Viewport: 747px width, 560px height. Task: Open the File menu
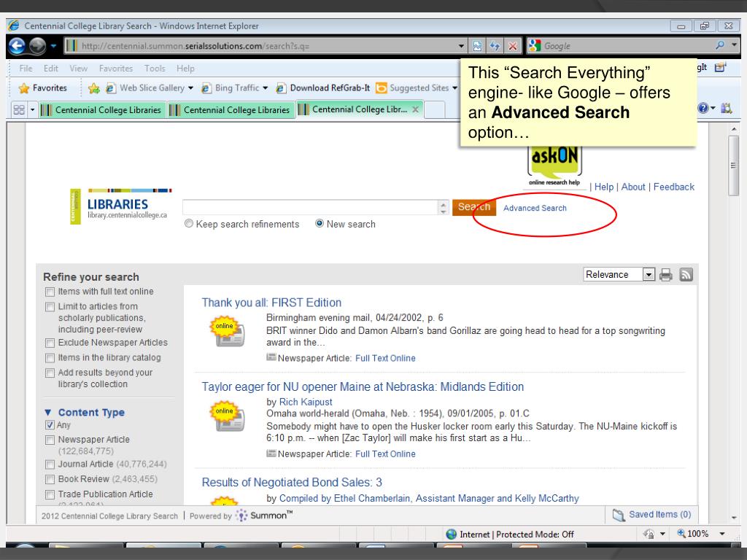pos(26,69)
